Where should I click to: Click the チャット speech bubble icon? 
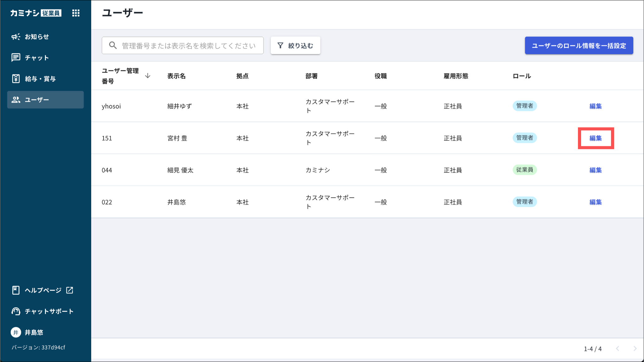pyautogui.click(x=16, y=58)
